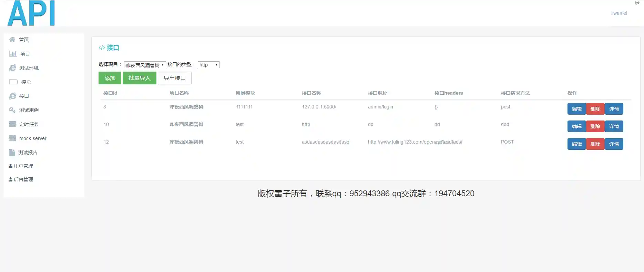Open 用户管理 in the sidebar
The height and width of the screenshot is (272, 644).
(x=21, y=166)
